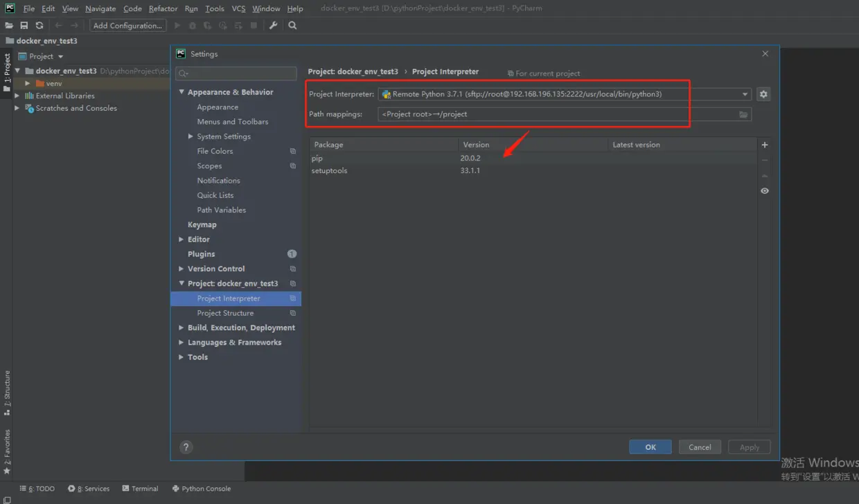Expand the System Settings node
This screenshot has height=504, width=859.
point(191,136)
